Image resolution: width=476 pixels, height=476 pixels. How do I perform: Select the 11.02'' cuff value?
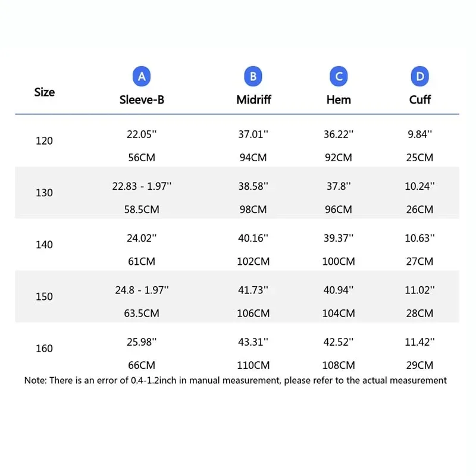point(420,290)
